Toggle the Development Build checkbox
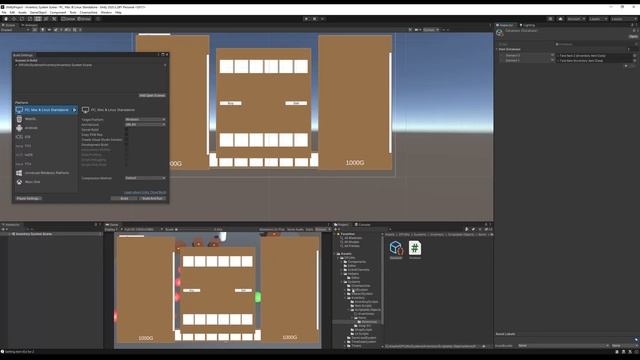Image resolution: width=640 pixels, height=360 pixels. tap(127, 144)
